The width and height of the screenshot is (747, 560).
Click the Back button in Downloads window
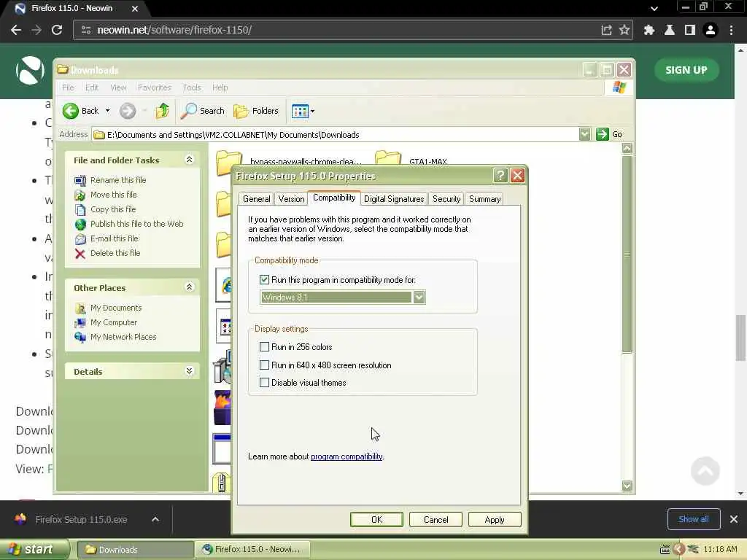(x=80, y=111)
